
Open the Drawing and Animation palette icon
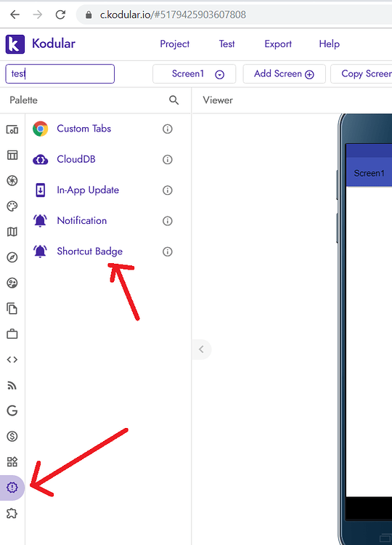tap(12, 206)
